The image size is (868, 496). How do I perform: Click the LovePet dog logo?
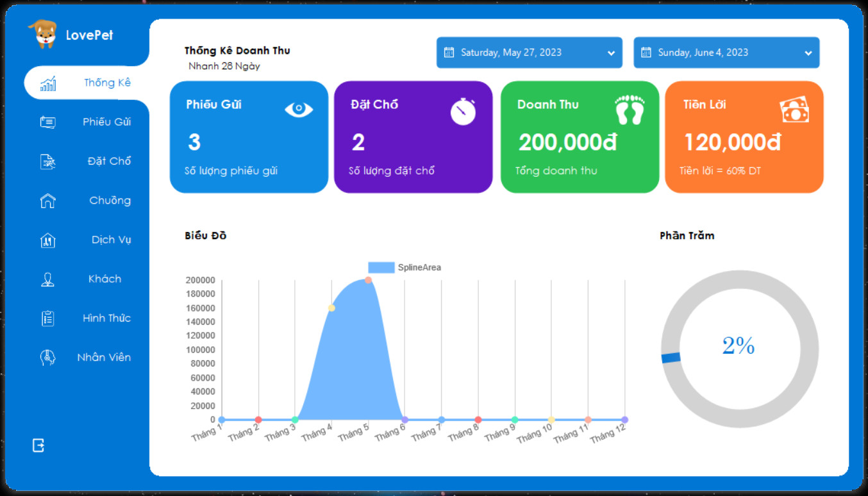(43, 34)
